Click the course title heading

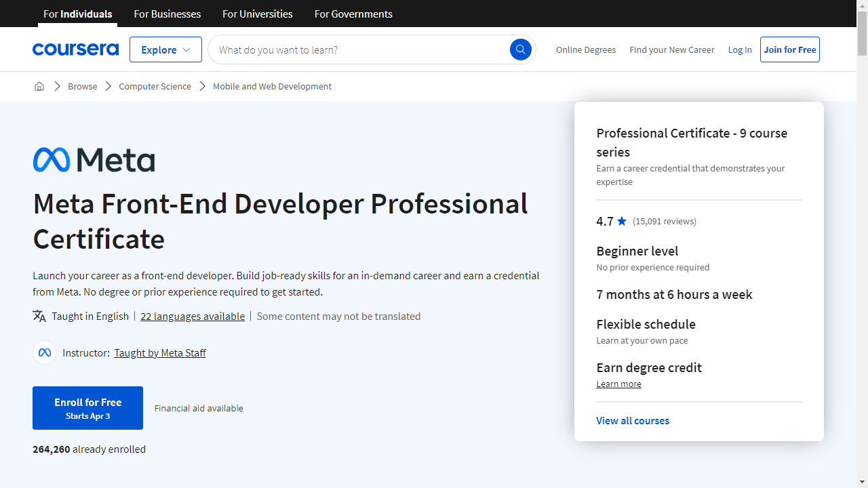tap(280, 221)
